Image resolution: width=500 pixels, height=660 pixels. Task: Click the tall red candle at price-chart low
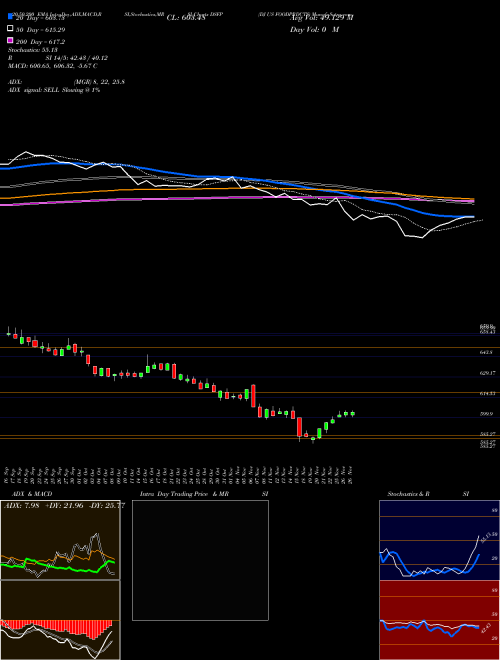point(299,427)
